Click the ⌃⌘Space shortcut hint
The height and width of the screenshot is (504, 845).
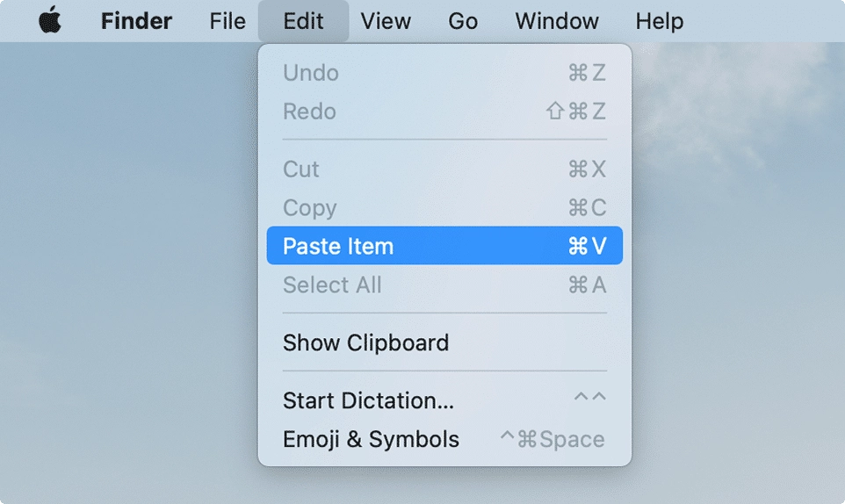(x=552, y=439)
